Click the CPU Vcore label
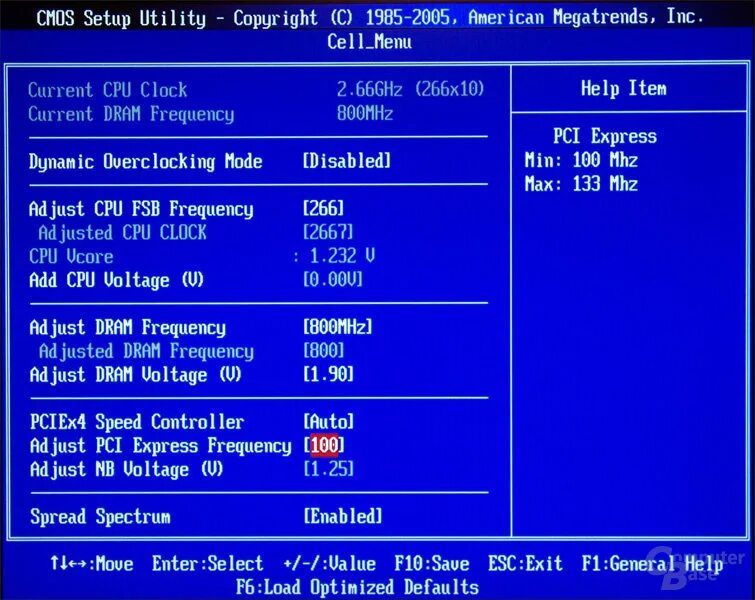 (x=71, y=256)
